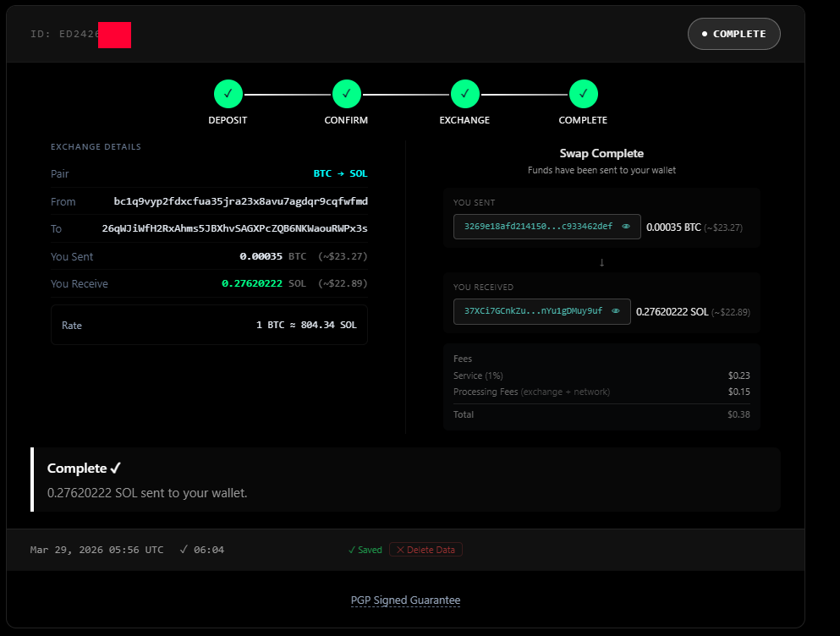Click the completion time 06:04
Screen dimensions: 840x636
[208, 550]
